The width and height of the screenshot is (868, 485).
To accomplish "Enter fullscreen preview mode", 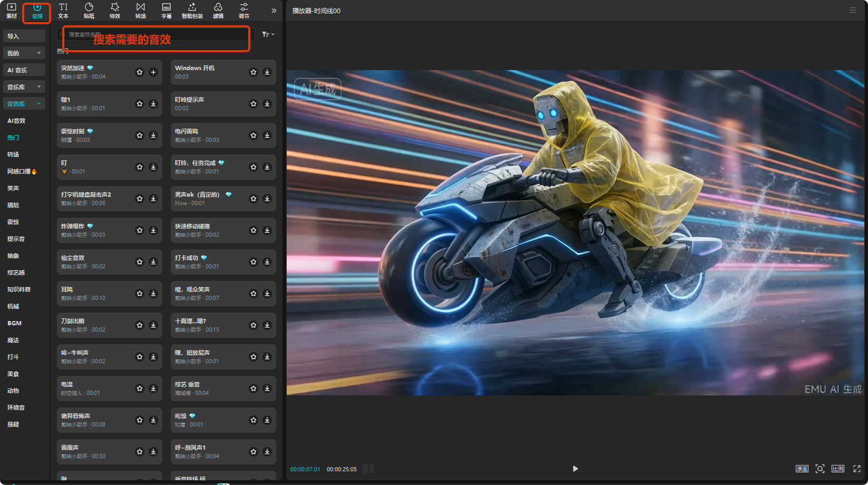I will pyautogui.click(x=856, y=469).
